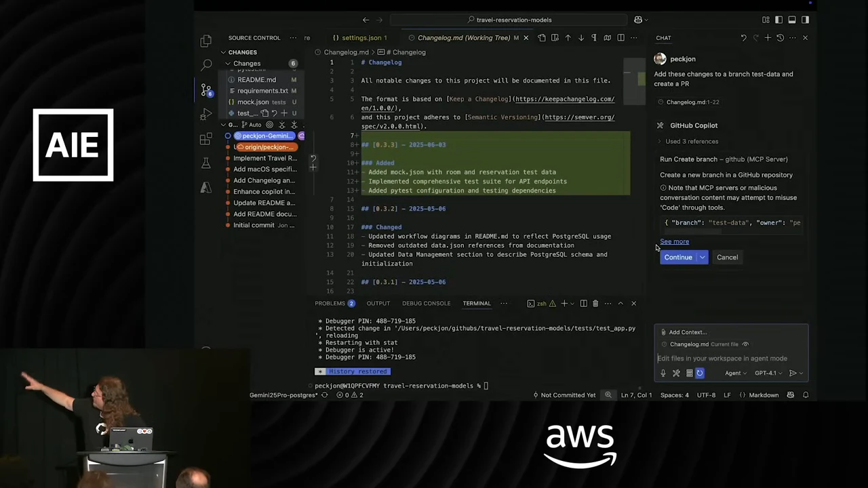Viewport: 868px width, 488px height.
Task: Maximize the terminal panel with chevron up
Action: click(x=620, y=304)
